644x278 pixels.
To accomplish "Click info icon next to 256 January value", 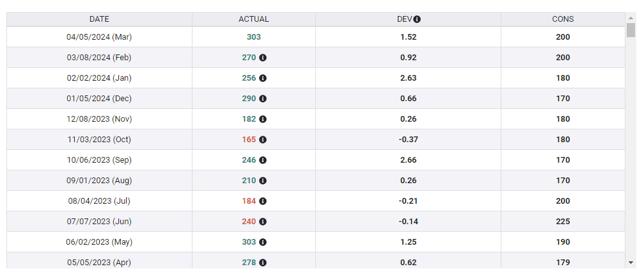I will [x=263, y=78].
